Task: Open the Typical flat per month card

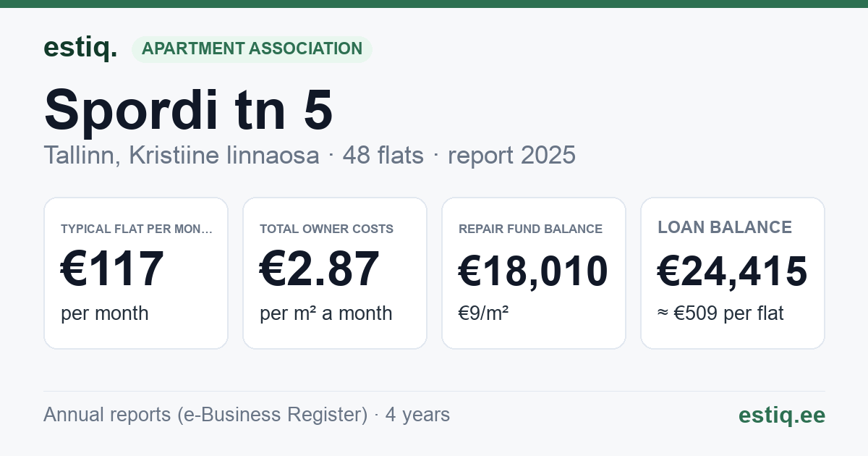Action: click(x=136, y=273)
